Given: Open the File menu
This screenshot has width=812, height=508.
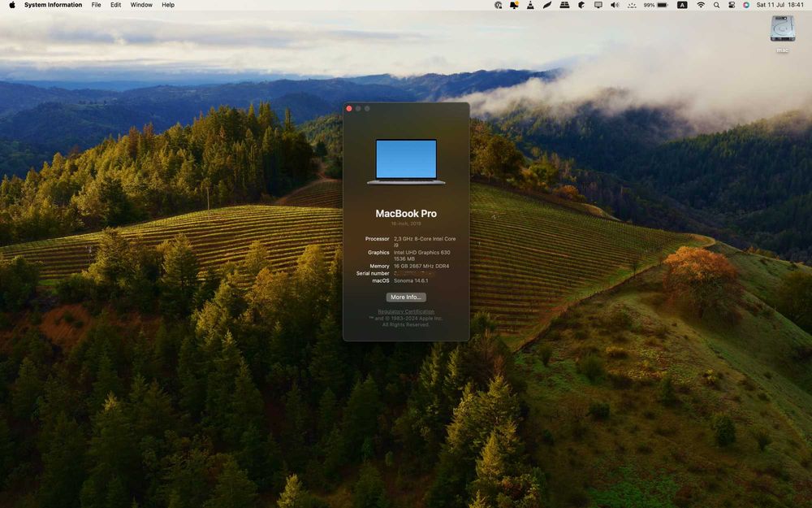Looking at the screenshot, I should click(97, 5).
